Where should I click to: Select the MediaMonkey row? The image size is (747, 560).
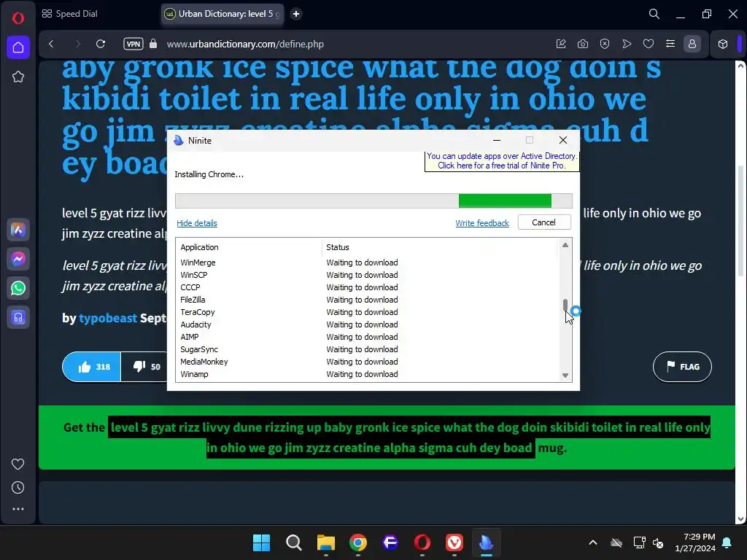pos(367,362)
